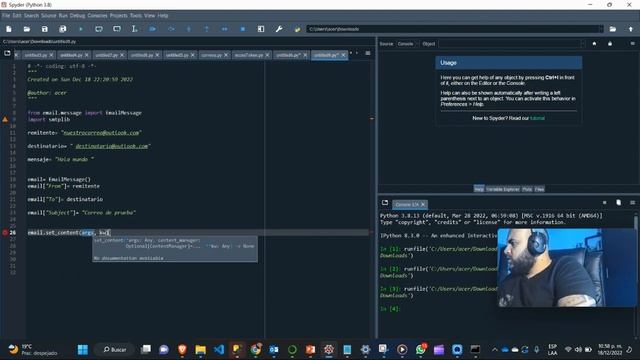The image size is (640, 360).
Task: Switch to the Files tab
Action: coord(539,189)
